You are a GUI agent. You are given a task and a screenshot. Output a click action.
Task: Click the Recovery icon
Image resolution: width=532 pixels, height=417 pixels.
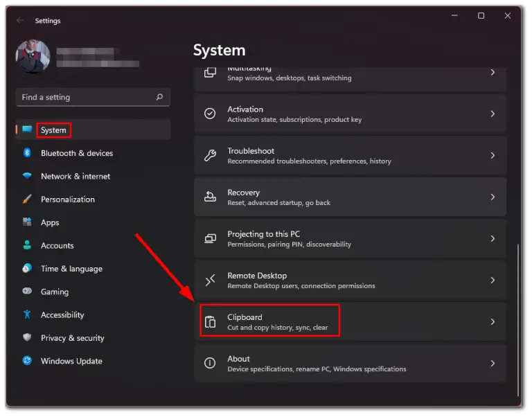[x=210, y=197]
